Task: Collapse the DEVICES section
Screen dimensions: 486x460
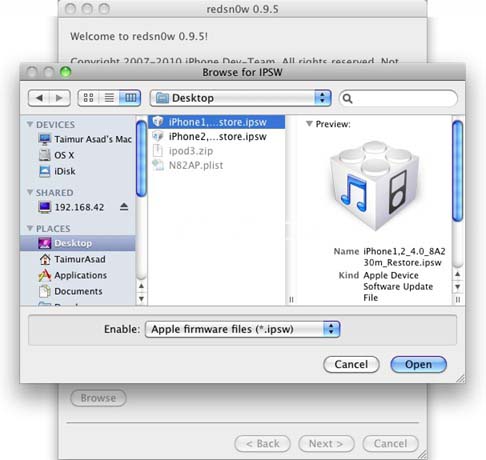Action: (30, 124)
